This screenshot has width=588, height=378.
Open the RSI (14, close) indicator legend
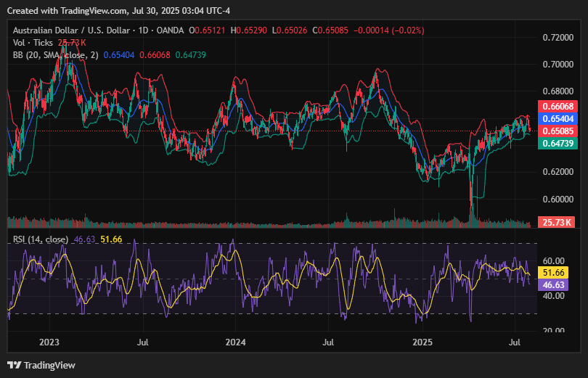coord(41,239)
